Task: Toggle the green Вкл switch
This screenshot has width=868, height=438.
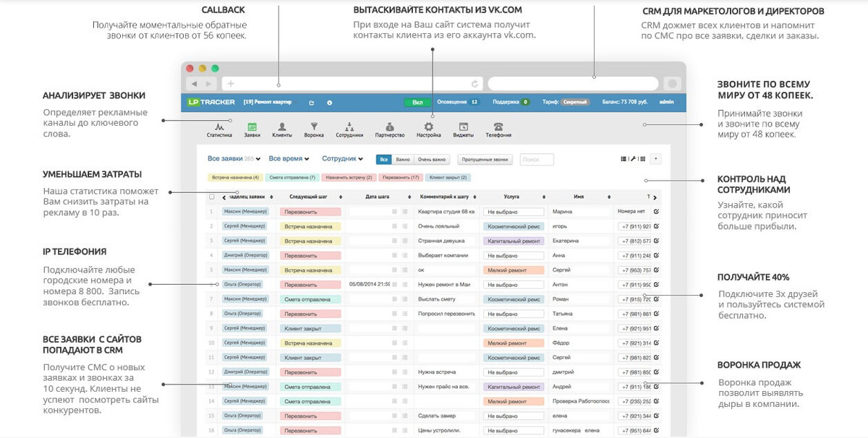Action: [417, 103]
